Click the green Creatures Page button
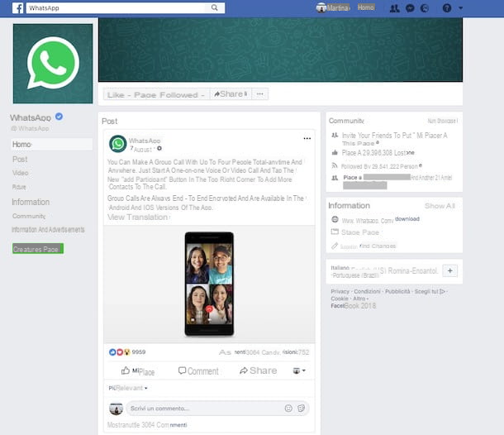The image size is (504, 435). click(x=38, y=249)
